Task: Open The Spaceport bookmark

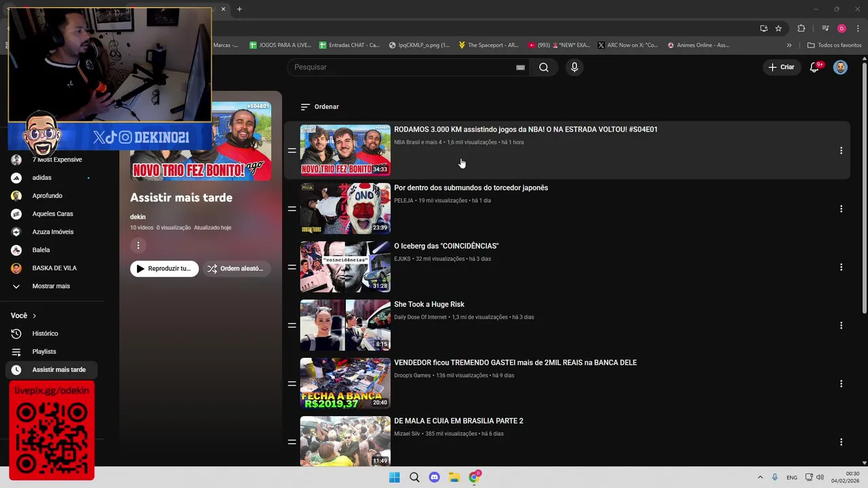Action: click(488, 45)
